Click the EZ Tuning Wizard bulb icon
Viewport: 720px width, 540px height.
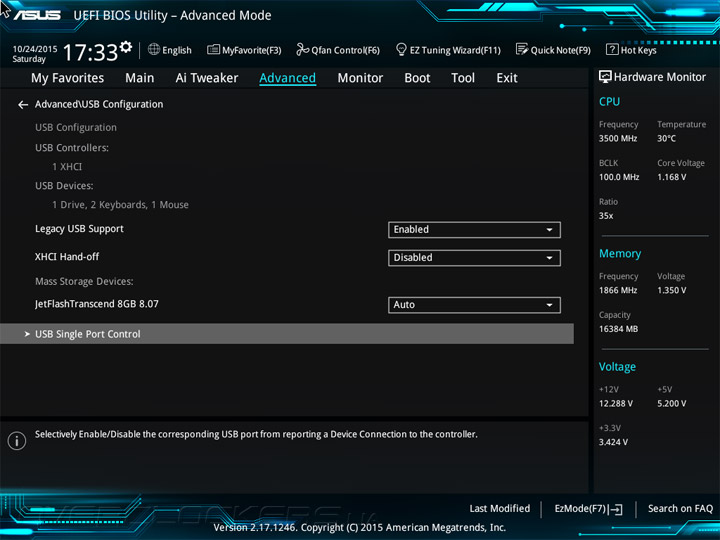coord(401,49)
